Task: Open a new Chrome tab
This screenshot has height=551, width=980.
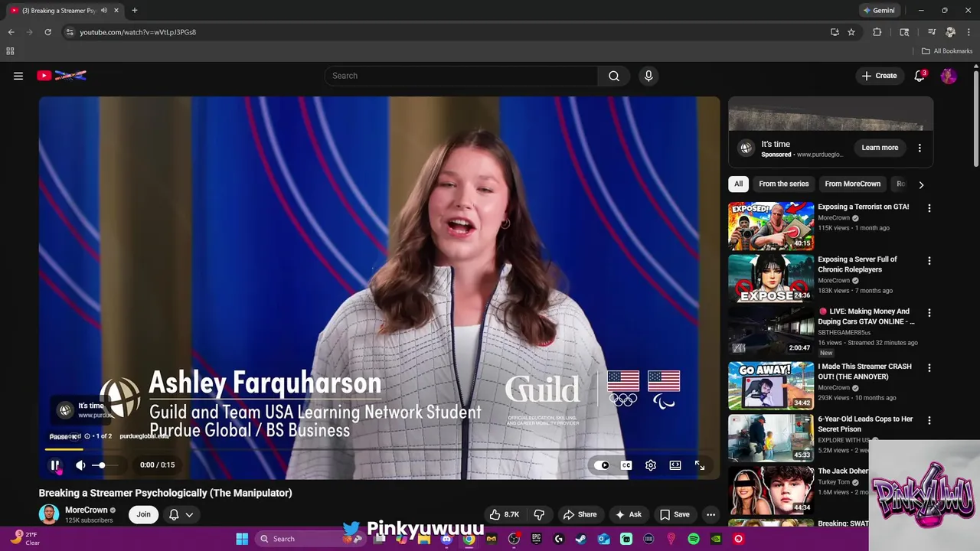Action: pos(134,11)
